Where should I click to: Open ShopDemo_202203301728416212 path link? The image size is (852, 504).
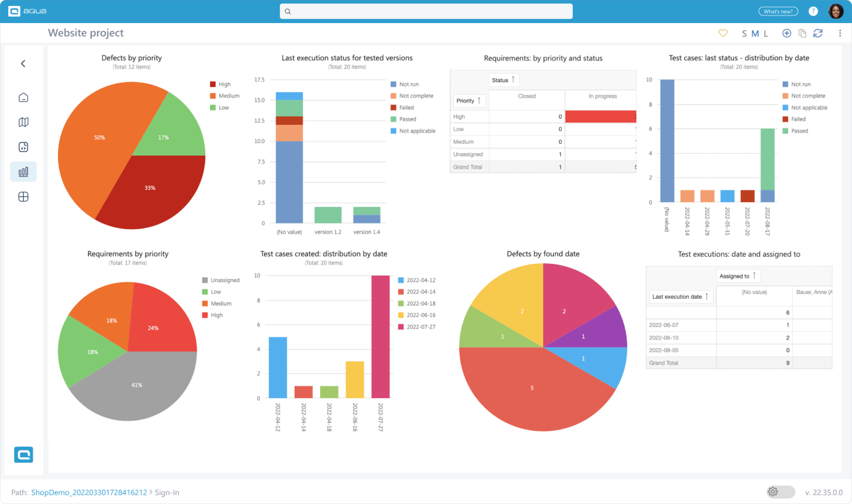(x=89, y=492)
